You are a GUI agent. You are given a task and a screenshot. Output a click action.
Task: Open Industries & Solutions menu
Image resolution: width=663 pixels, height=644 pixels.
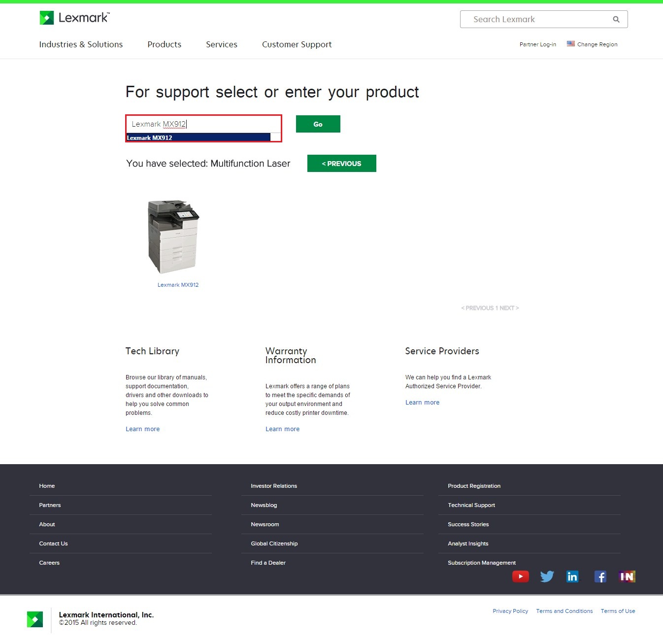81,44
